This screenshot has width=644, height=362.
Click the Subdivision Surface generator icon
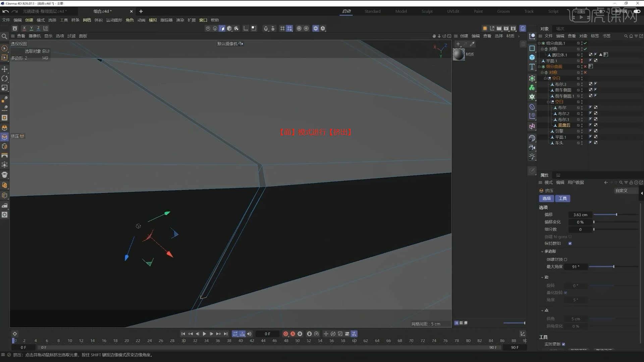tap(532, 78)
